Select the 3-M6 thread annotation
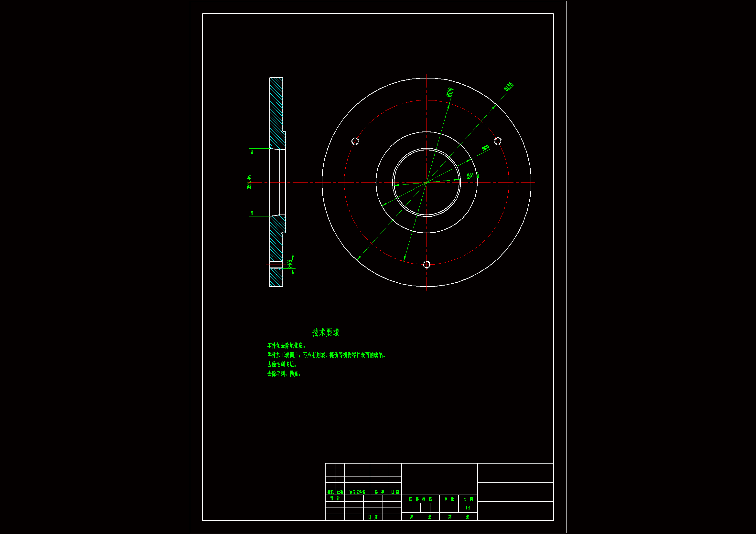Viewport: 756px width, 534px height. (290, 264)
